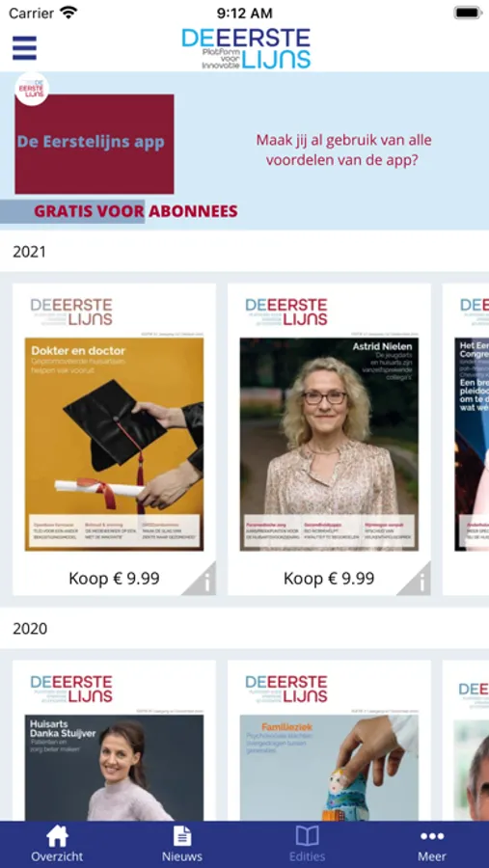Open the Huisarts Danka Stuijver cover
This screenshot has height=868, width=489.
tap(114, 768)
